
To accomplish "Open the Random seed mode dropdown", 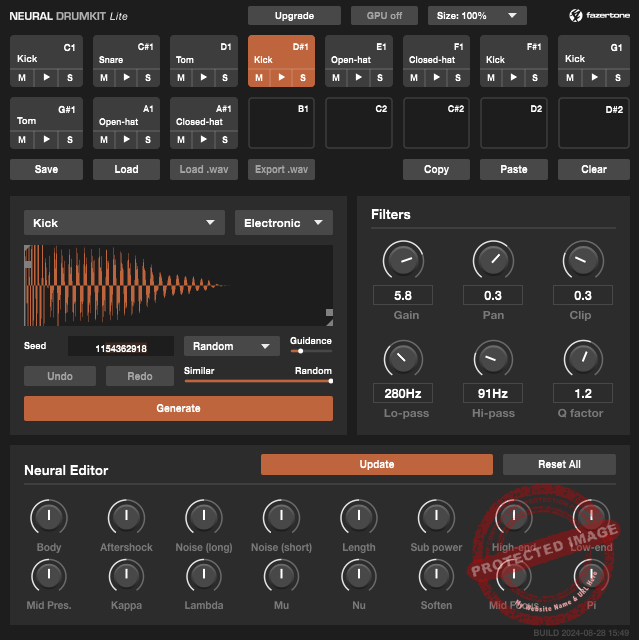I will [232, 347].
